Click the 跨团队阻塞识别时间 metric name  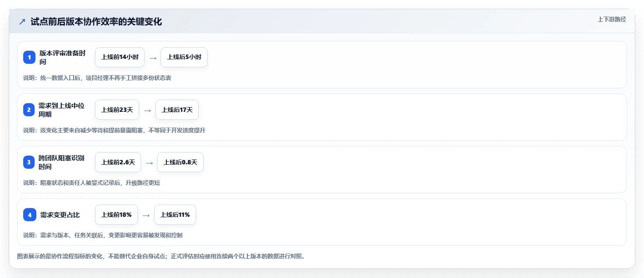[62, 162]
